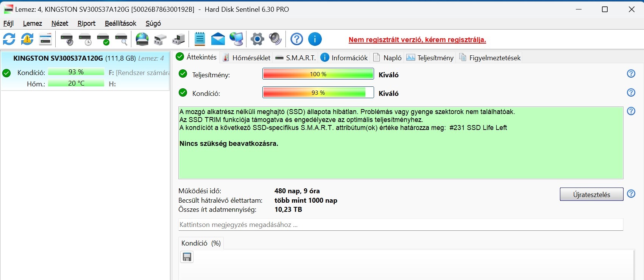Click the disk panel view toolbar icon

pyautogui.click(x=45, y=39)
